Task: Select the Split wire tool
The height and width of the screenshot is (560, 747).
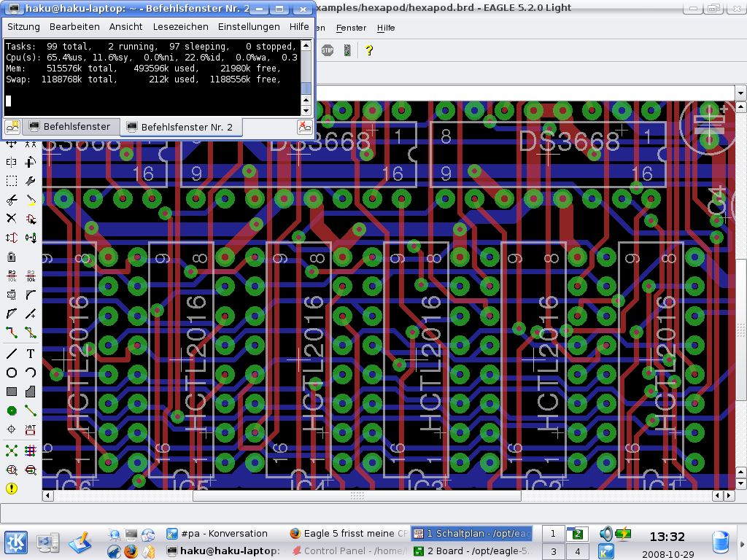Action: 12,314
